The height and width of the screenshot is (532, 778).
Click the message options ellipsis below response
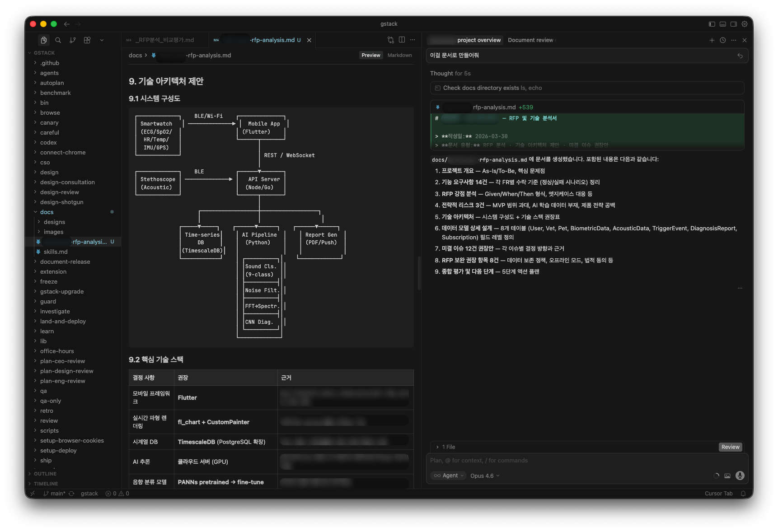point(740,288)
